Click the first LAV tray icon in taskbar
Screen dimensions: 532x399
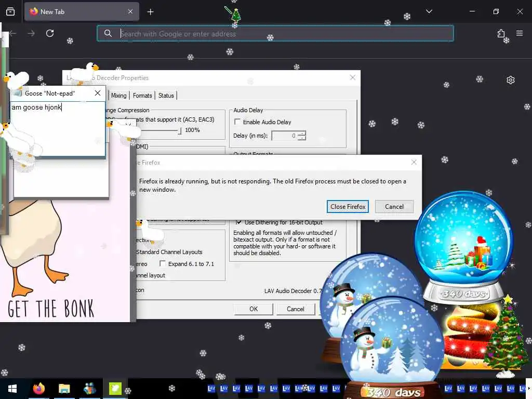211,388
